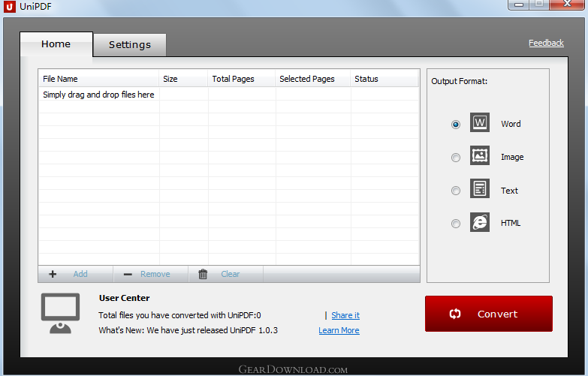Click the Image format label

512,157
